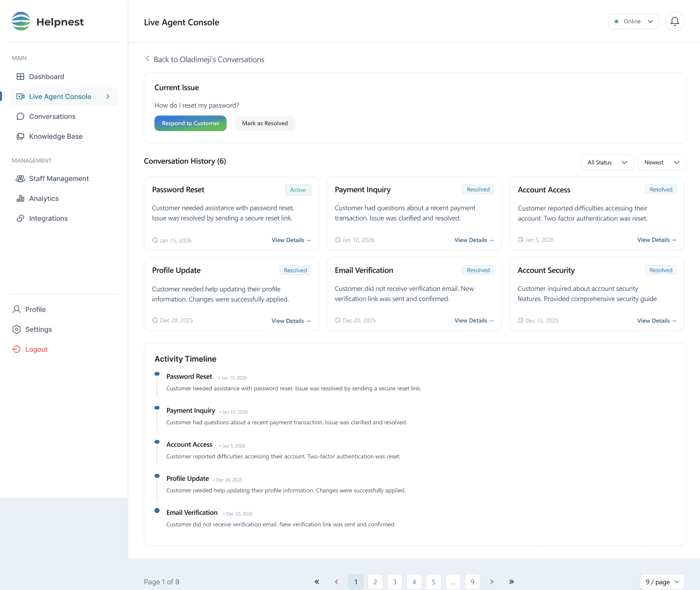The image size is (700, 590).
Task: Go to next page arrow
Action: tap(492, 582)
